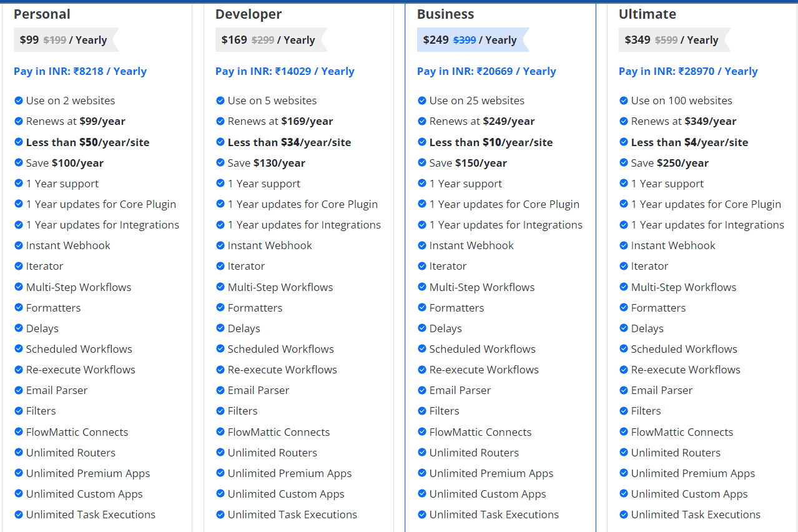Click check icon beside Ultimate "Save $250/year"

point(624,163)
